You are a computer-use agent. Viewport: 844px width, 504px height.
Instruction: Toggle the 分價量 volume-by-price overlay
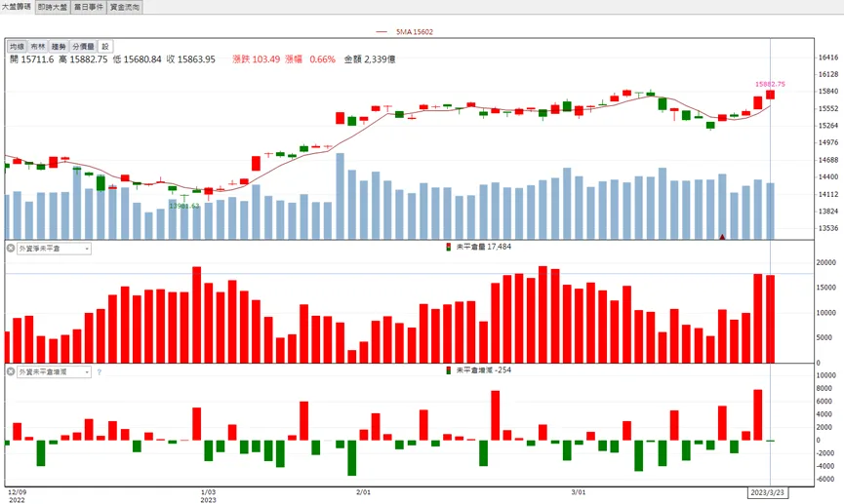click(x=84, y=47)
